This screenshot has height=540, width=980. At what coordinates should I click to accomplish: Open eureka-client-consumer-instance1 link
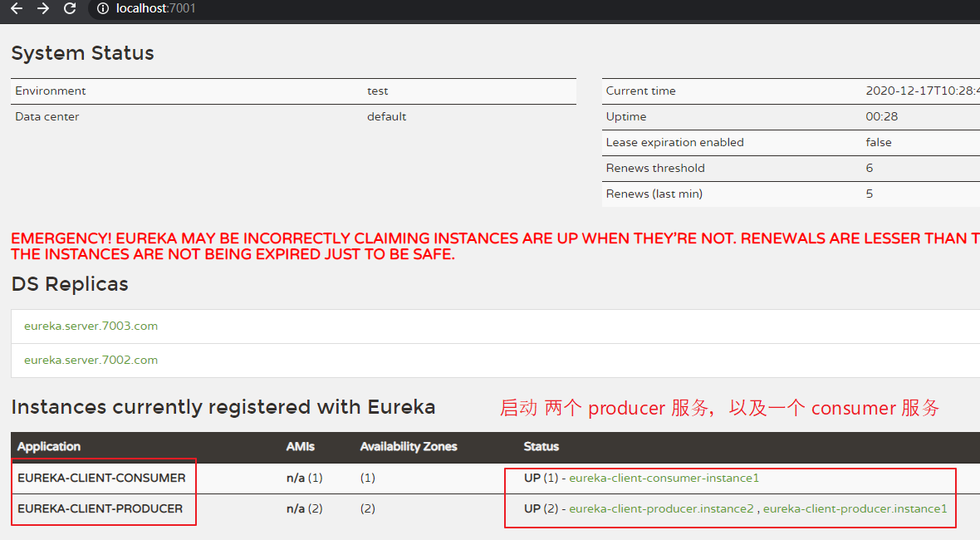pyautogui.click(x=664, y=479)
